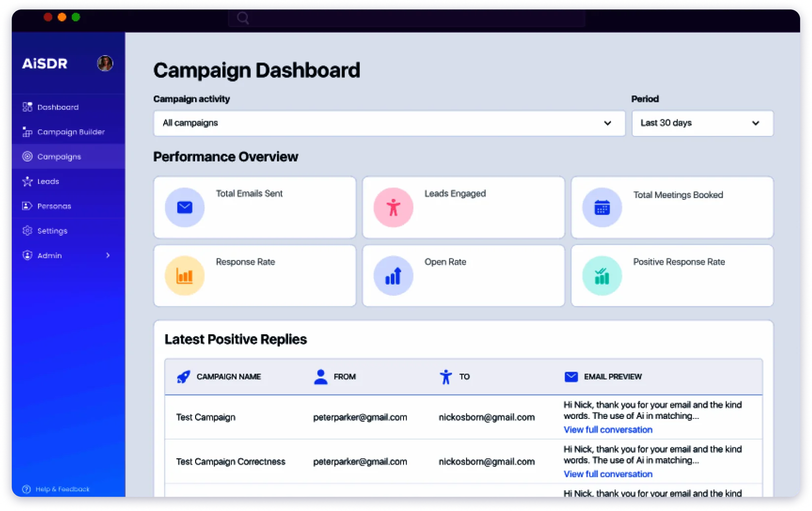This screenshot has width=812, height=511.
Task: Click the Settings gear icon
Action: [x=27, y=230]
